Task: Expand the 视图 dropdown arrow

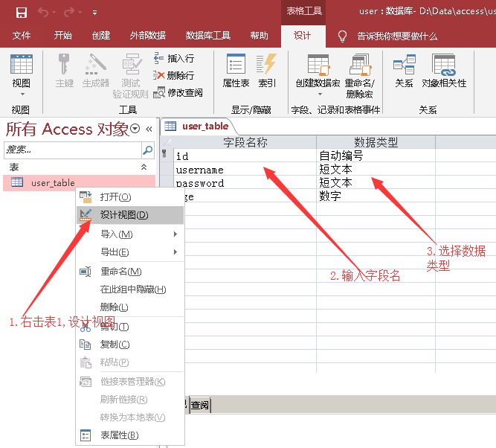Action: tap(22, 95)
